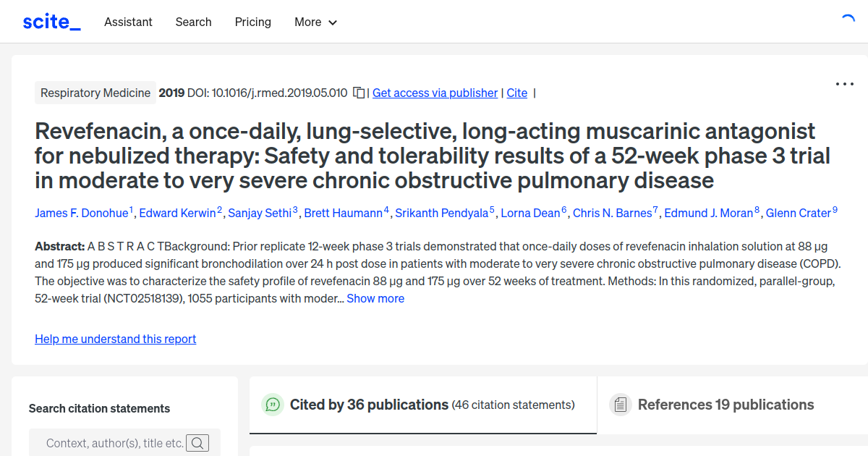Click Get access via publisher
Image resolution: width=868 pixels, height=456 pixels.
pos(435,93)
